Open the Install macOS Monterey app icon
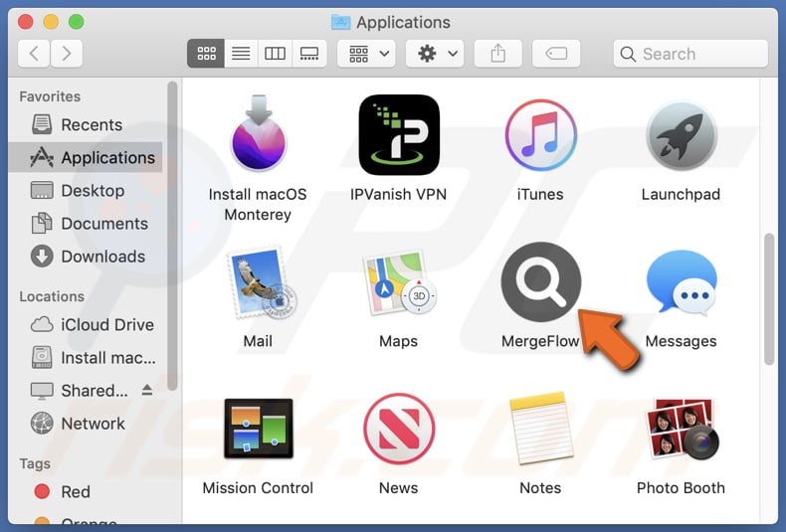The image size is (786, 532). click(x=258, y=133)
